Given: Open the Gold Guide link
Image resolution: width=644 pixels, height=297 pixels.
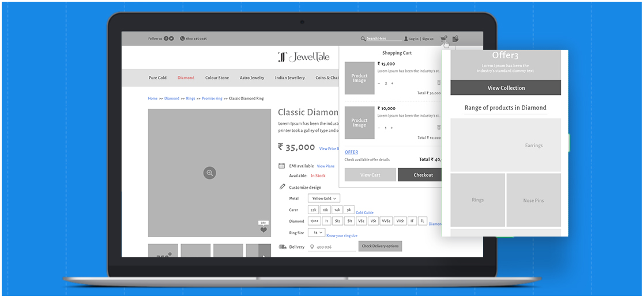Looking at the screenshot, I should click(x=364, y=212).
